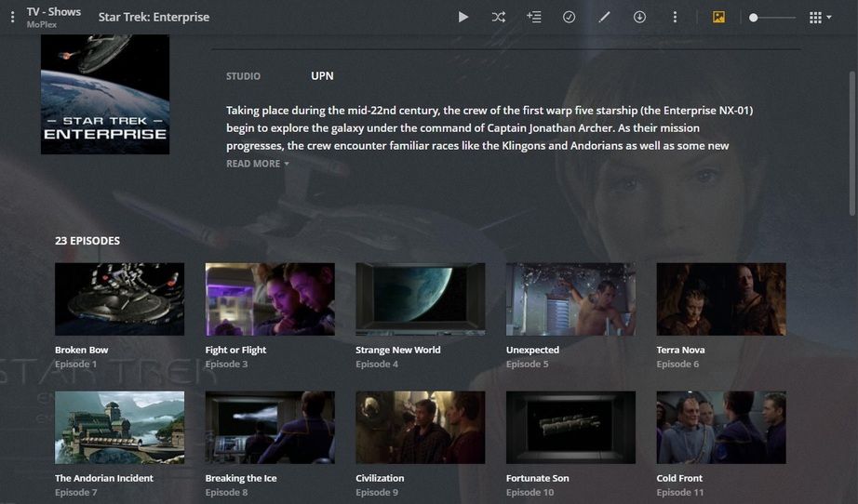
Task: Open Unexpected episode thumbnail
Action: (x=570, y=299)
